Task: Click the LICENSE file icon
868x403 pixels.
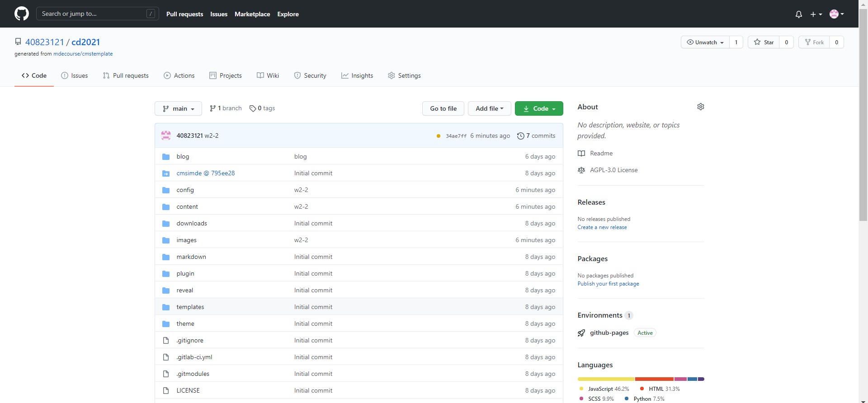Action: tap(166, 390)
